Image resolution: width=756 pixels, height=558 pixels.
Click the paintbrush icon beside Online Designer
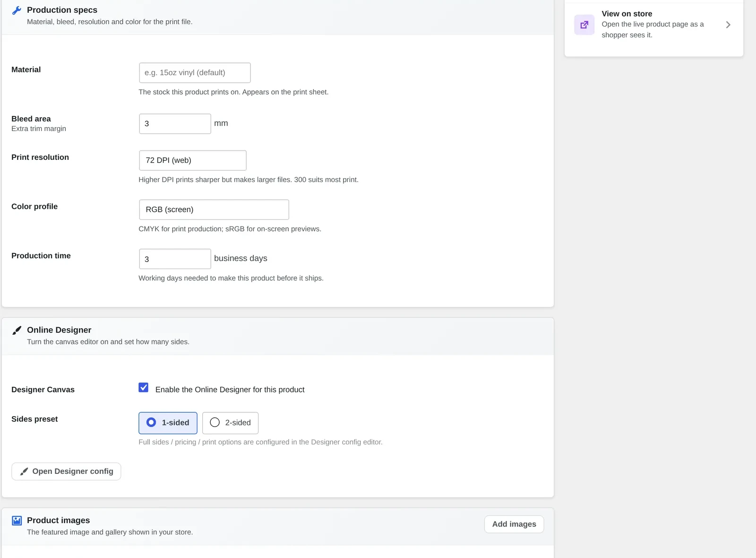click(17, 330)
